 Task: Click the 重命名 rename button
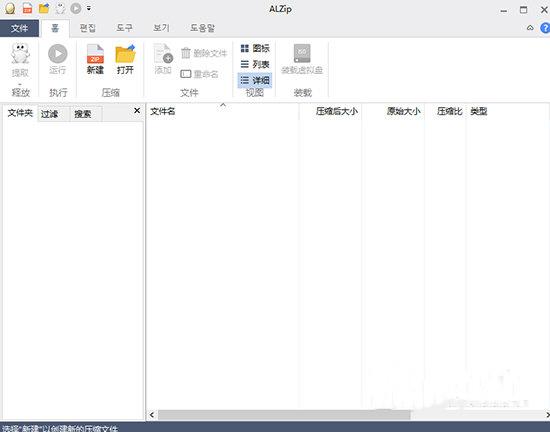point(200,74)
